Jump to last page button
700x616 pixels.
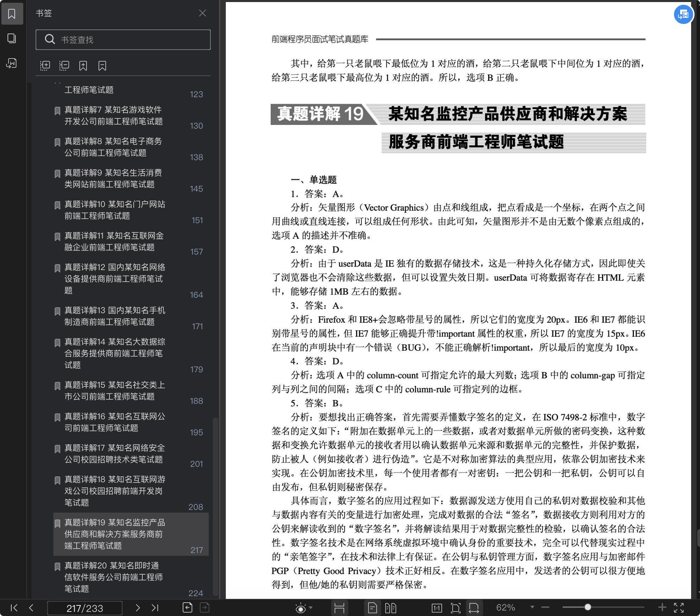(155, 608)
